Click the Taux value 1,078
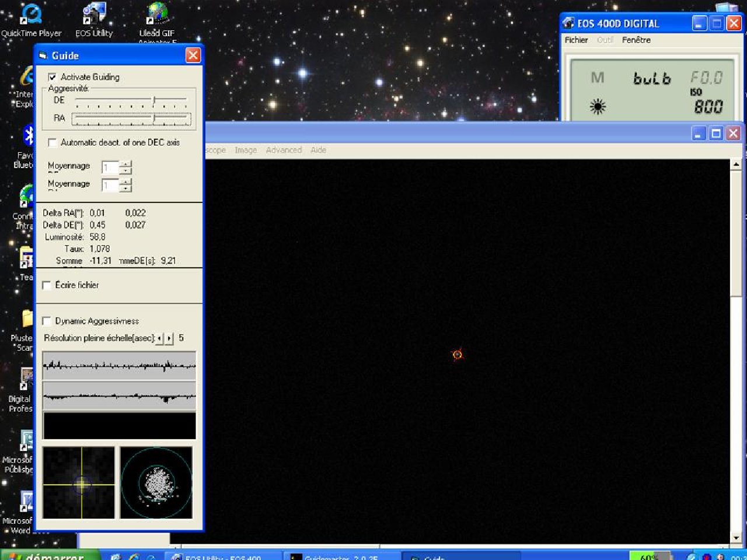 [x=100, y=249]
